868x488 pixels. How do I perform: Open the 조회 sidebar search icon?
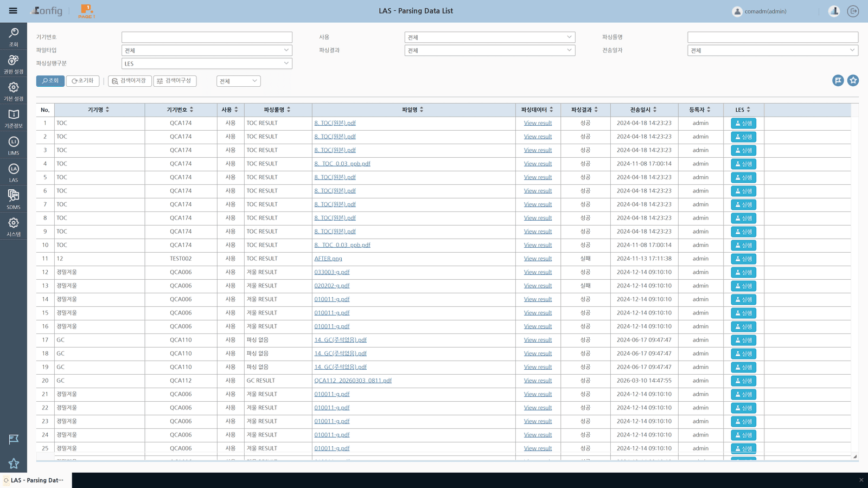pyautogui.click(x=14, y=36)
